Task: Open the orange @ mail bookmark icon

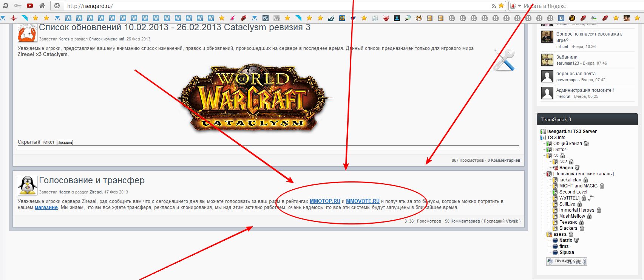Action: tap(342, 18)
